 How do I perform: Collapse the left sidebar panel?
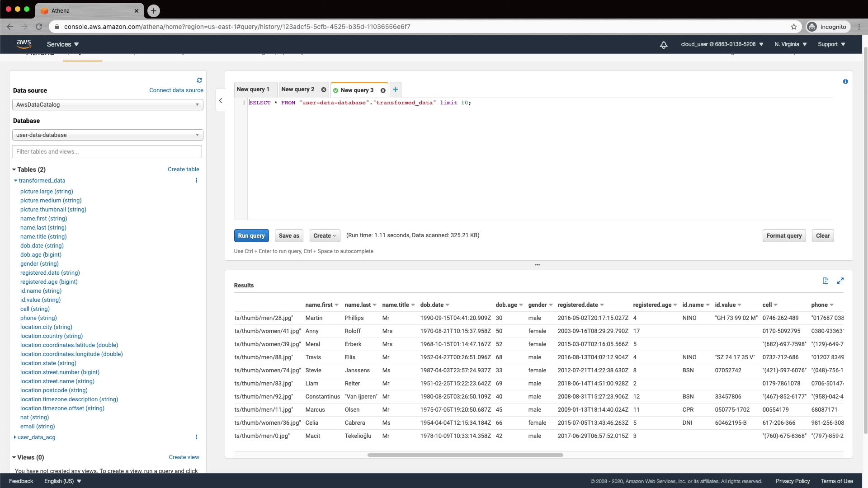pos(221,101)
